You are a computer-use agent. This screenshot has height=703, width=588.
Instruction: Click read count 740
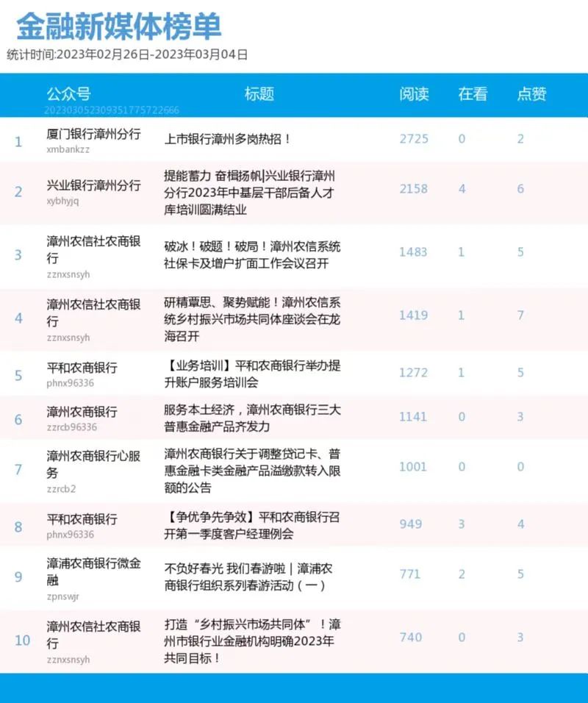[411, 637]
